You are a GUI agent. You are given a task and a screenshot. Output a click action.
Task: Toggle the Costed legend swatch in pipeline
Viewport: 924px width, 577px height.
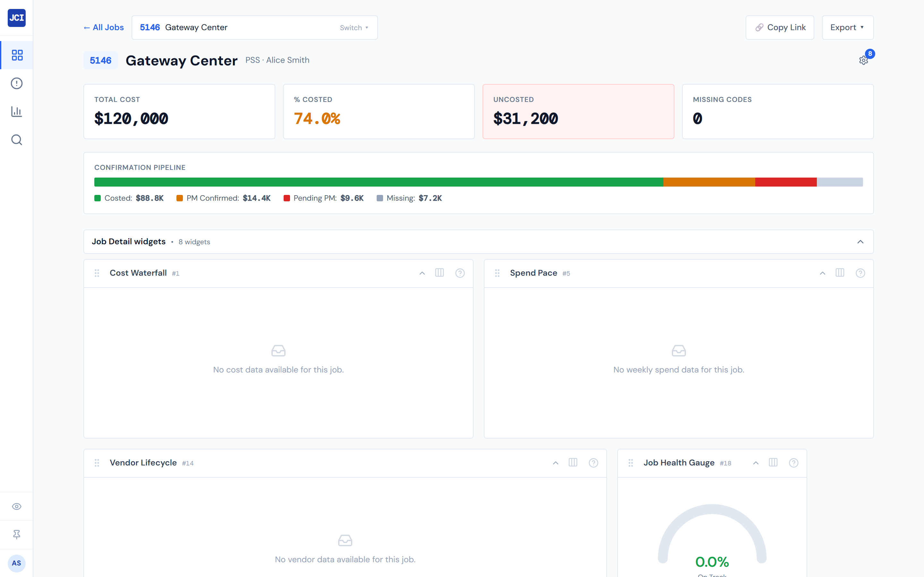pos(97,198)
